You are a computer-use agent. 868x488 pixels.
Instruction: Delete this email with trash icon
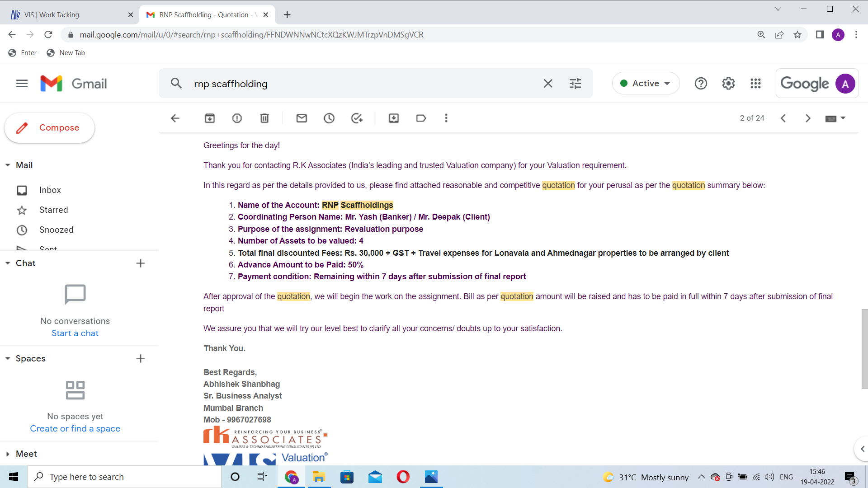coord(264,118)
